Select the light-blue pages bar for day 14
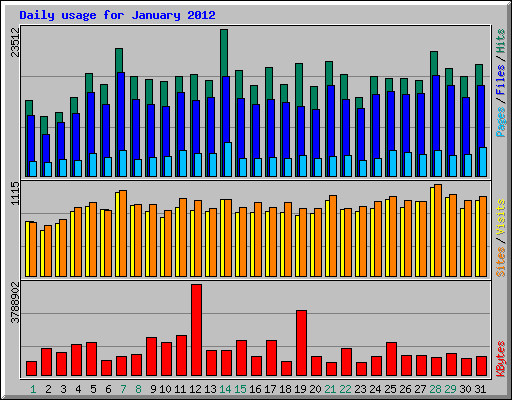512x400 pixels. (x=228, y=159)
